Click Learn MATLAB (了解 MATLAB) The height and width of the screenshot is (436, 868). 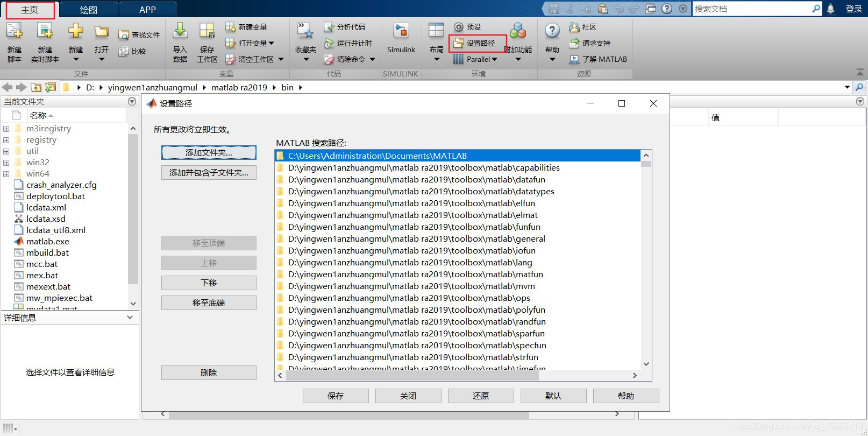[x=598, y=59]
